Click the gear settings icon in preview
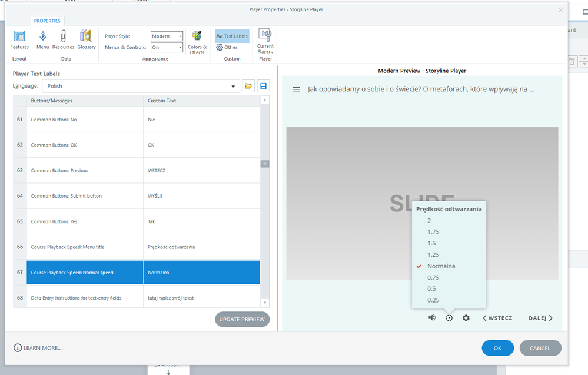 (x=466, y=318)
